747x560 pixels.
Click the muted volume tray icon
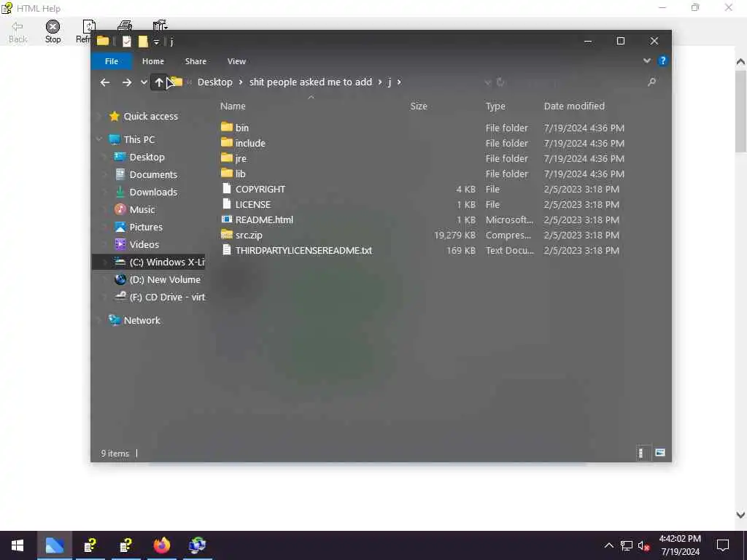pyautogui.click(x=643, y=545)
